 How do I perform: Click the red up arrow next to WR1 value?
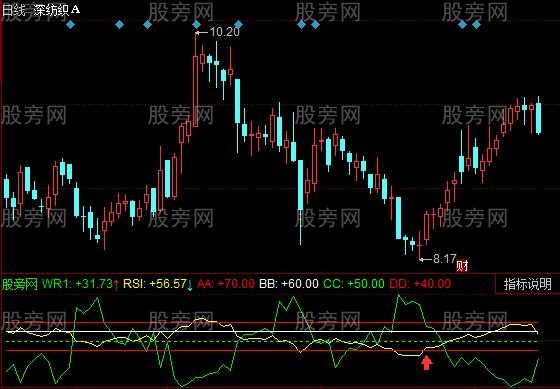116,284
